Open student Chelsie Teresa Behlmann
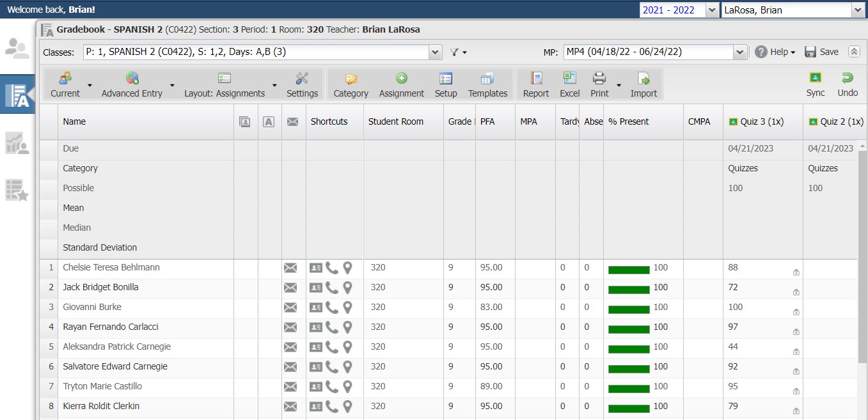Image resolution: width=868 pixels, height=420 pixels. click(111, 267)
